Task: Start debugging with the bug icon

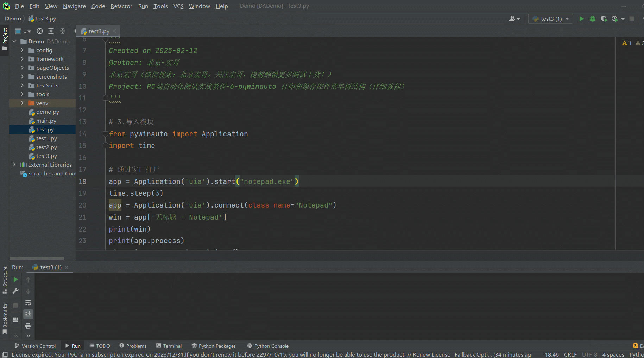Action: pyautogui.click(x=593, y=19)
